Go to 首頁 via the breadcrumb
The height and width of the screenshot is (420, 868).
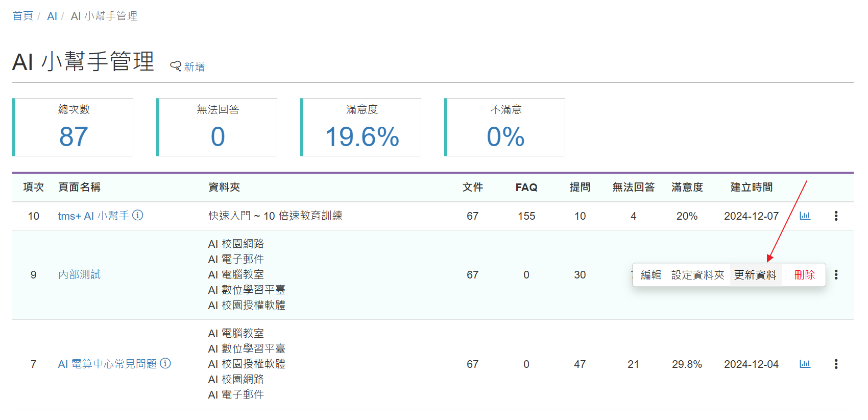pos(22,16)
